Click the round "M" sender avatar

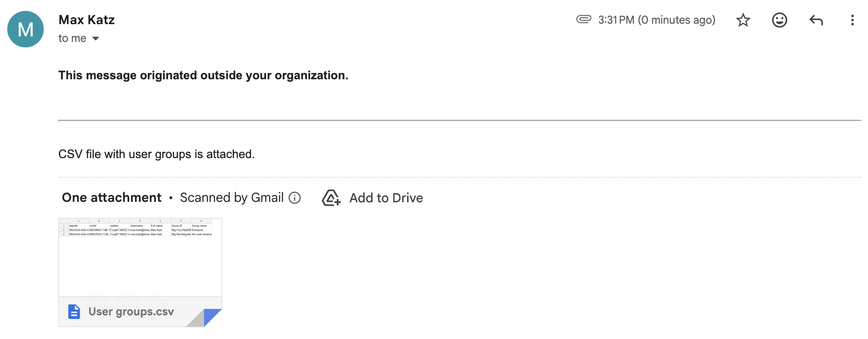[x=26, y=29]
